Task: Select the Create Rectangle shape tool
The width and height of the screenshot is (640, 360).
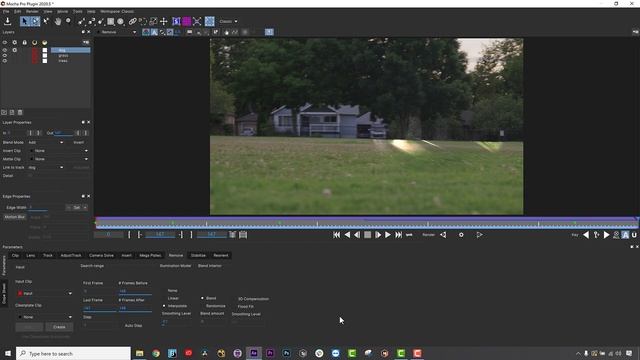Action: click(x=111, y=21)
